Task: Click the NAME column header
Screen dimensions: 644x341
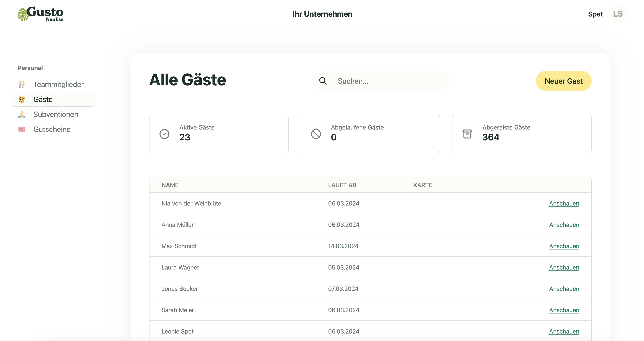Action: coord(170,185)
